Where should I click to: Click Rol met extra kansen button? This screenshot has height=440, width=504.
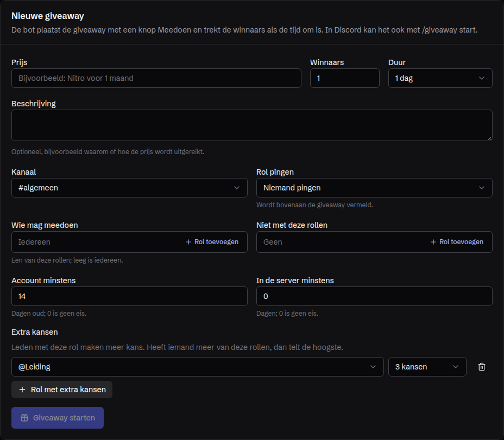pyautogui.click(x=62, y=390)
